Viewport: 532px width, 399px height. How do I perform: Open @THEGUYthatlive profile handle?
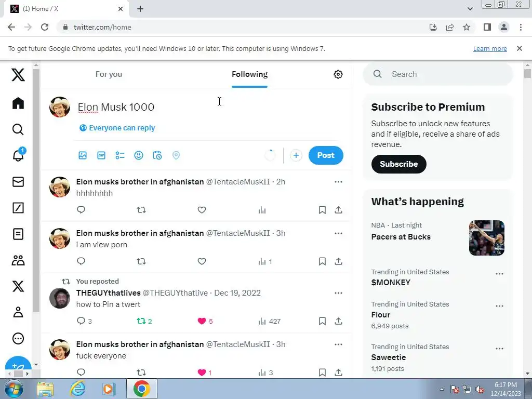click(175, 293)
